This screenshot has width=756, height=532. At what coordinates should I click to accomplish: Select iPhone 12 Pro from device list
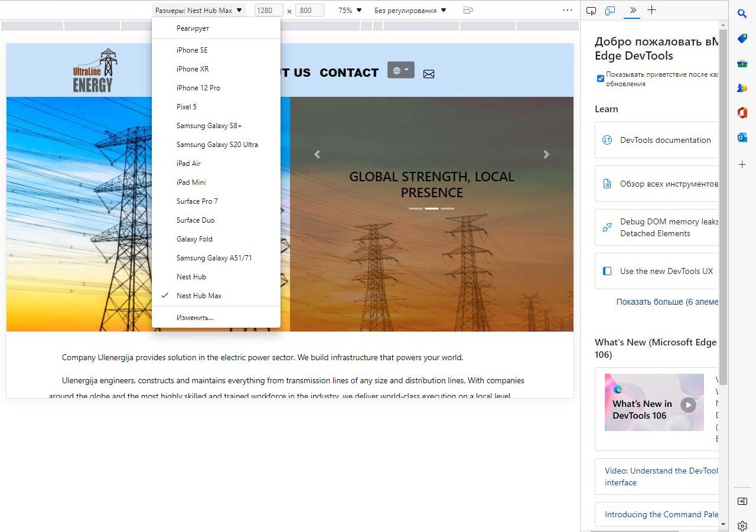click(x=198, y=88)
